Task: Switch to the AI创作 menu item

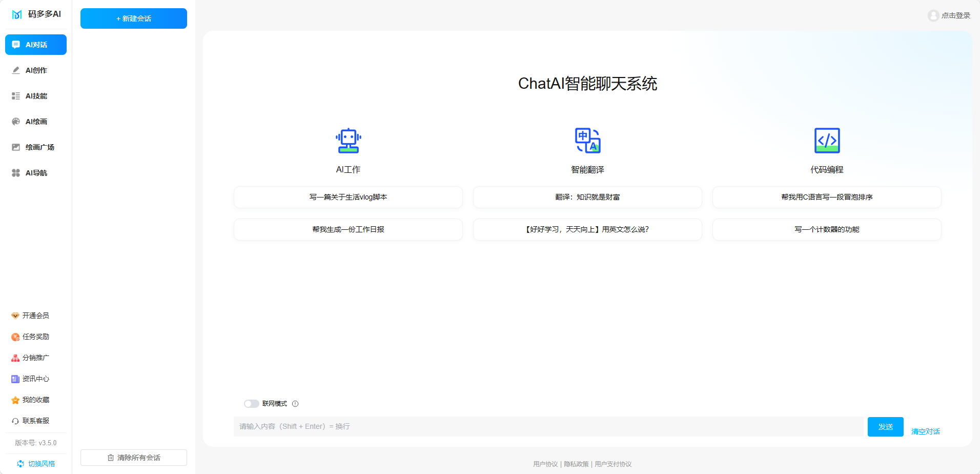Action: pyautogui.click(x=36, y=70)
